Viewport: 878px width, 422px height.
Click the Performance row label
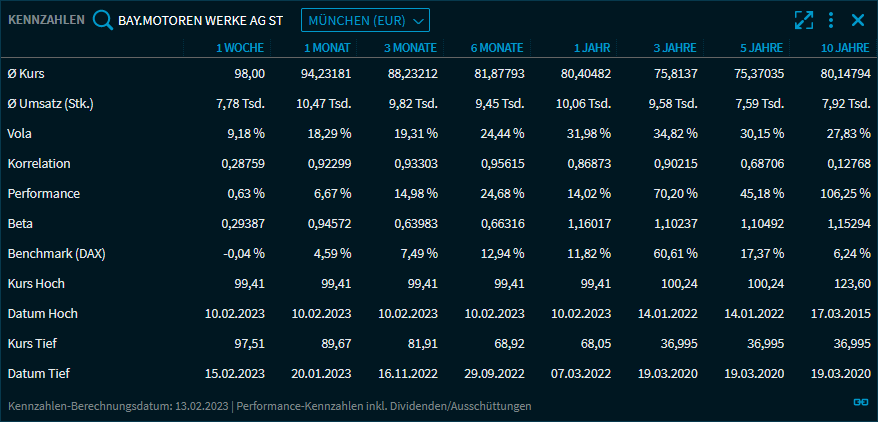[43, 193]
